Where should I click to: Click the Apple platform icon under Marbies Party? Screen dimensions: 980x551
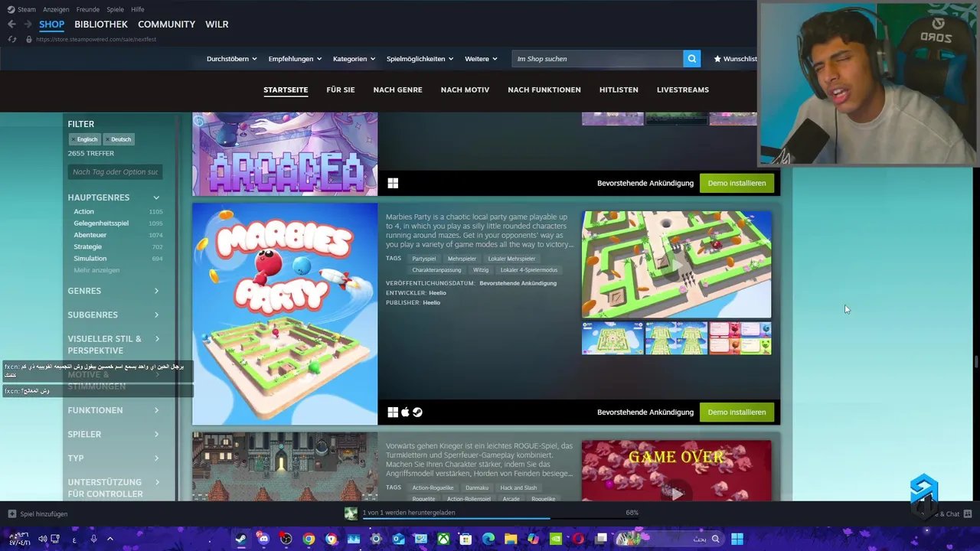[x=405, y=412]
